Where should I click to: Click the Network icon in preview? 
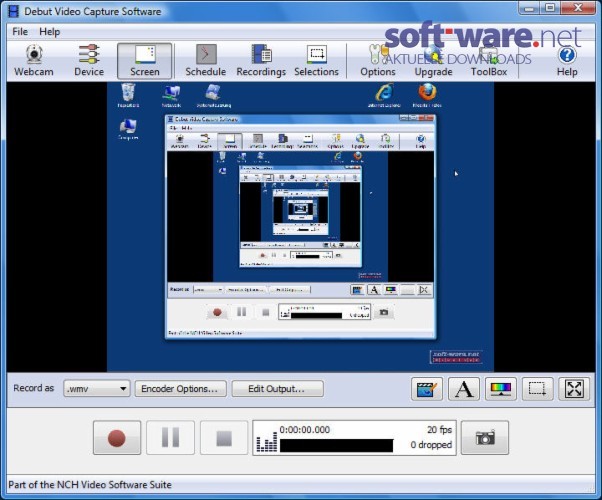pos(171,96)
